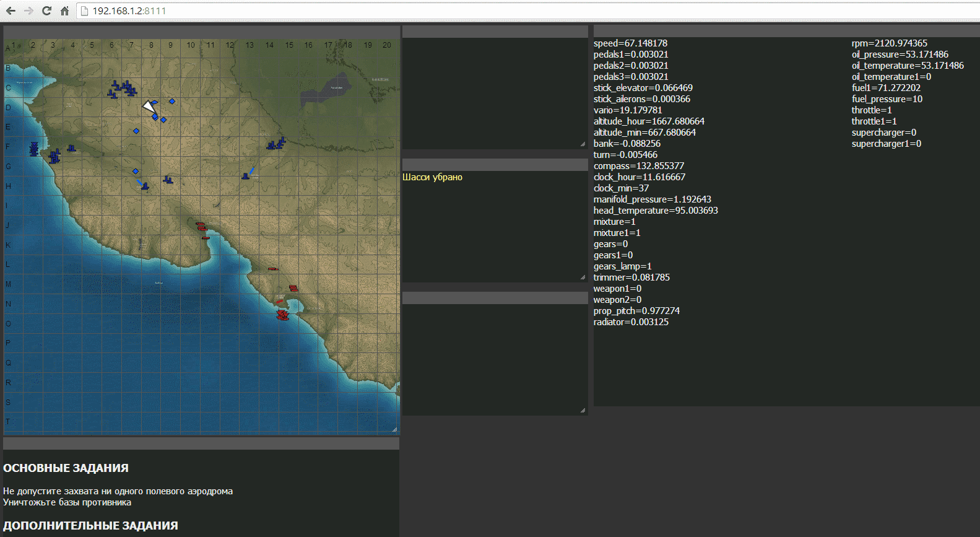Click resize handle of the Шасси убрано panel
980x537 pixels.
click(583, 277)
